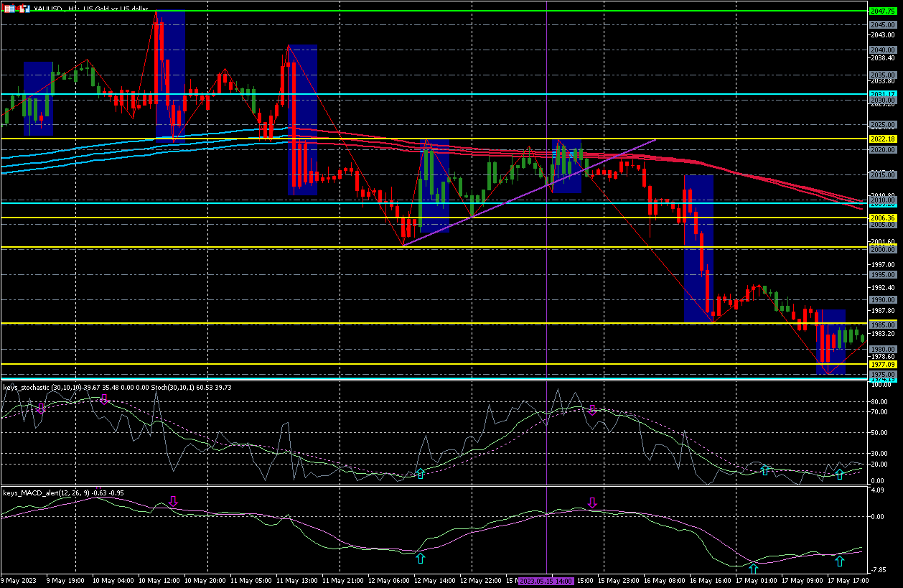903x588 pixels.
Task: Click the depth-of-market icon beside XAUUSD title
Action: tap(23, 9)
